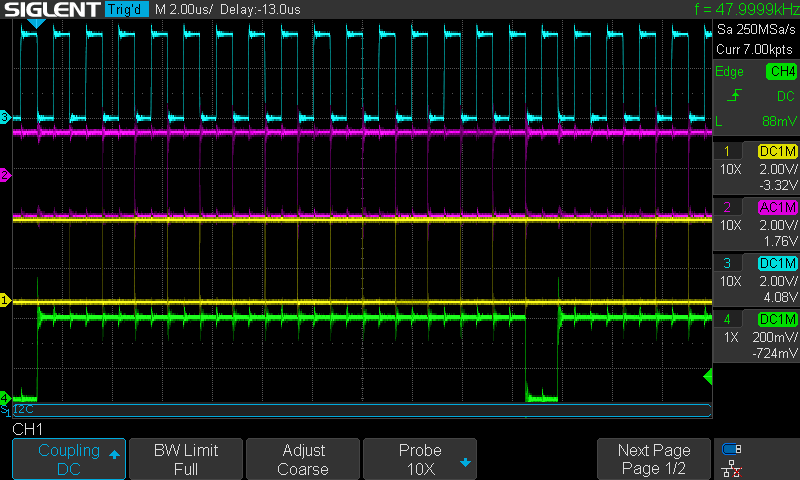This screenshot has height=480, width=800.
Task: Toggle the Trig'd run status indicator
Action: tap(128, 9)
